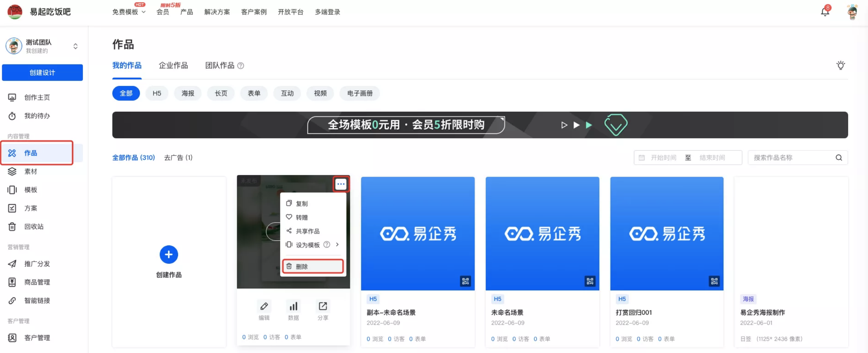This screenshot has width=868, height=353.
Task: Click the three-dot more options button
Action: 341,184
